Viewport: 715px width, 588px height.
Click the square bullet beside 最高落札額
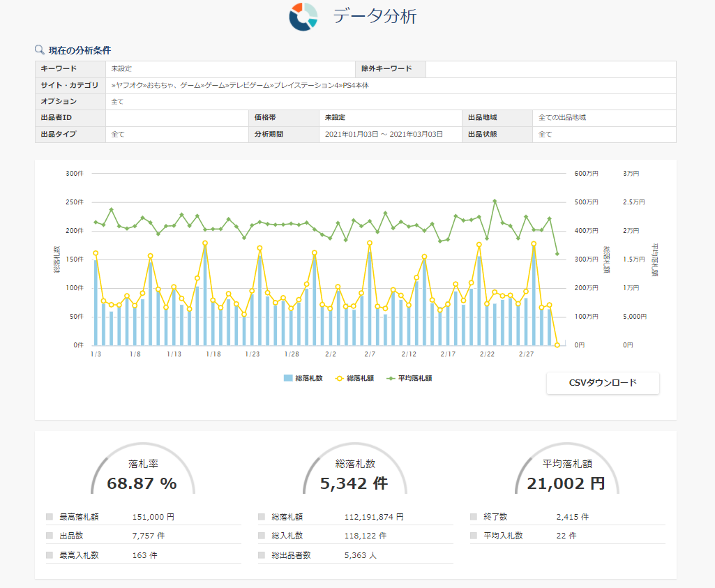pyautogui.click(x=50, y=517)
